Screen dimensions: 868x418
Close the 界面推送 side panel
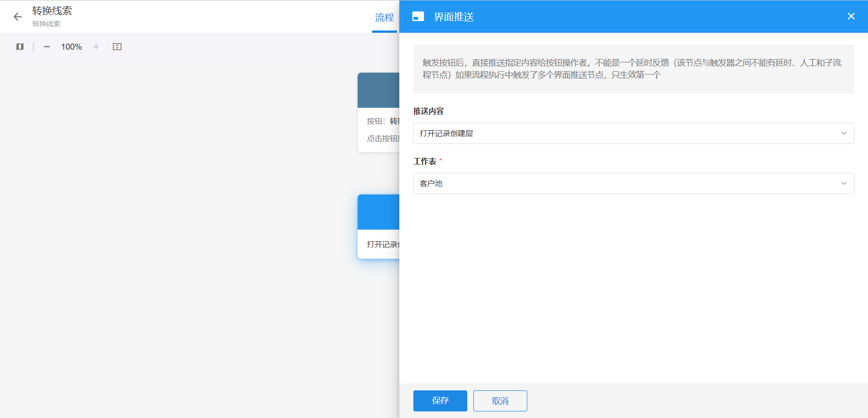point(851,16)
